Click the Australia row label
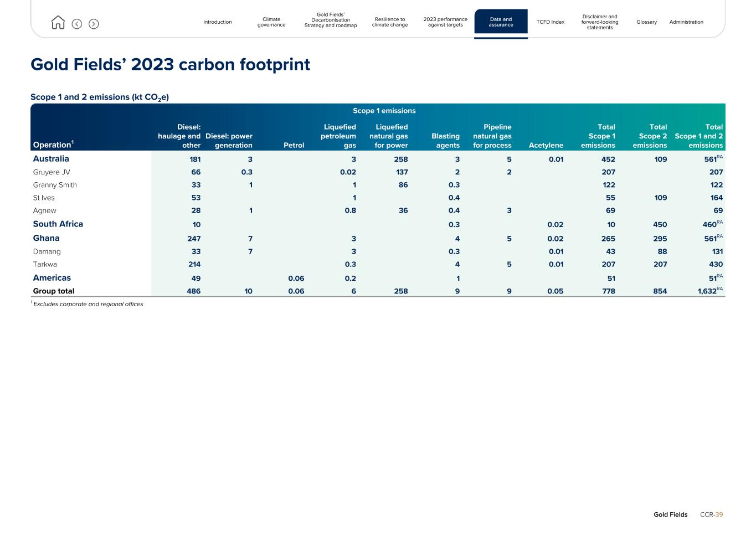Viewport: 756px width, 536px height. (51, 159)
